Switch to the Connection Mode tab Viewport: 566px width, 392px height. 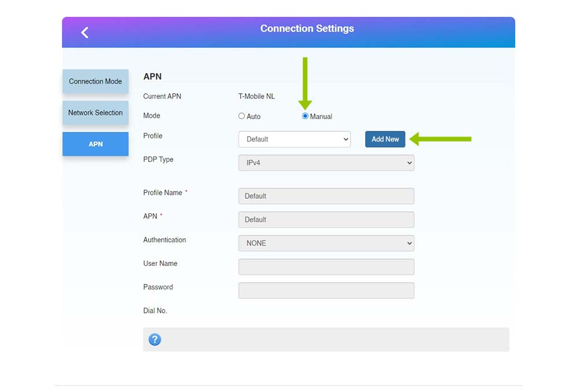click(x=95, y=82)
